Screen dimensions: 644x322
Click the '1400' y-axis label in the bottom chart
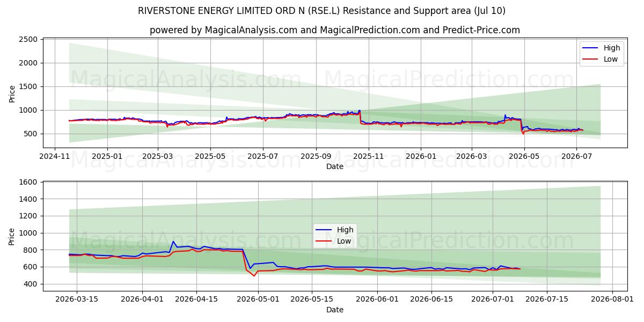(x=28, y=199)
